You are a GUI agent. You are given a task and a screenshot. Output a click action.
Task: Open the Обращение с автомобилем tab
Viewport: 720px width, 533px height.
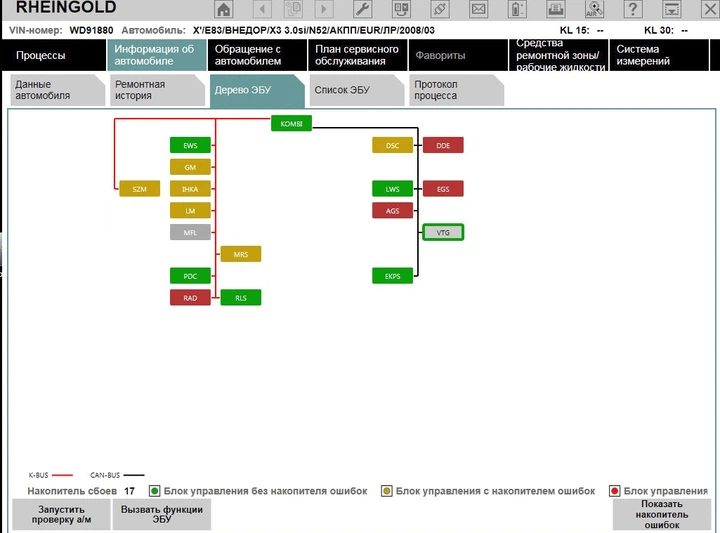tap(257, 55)
